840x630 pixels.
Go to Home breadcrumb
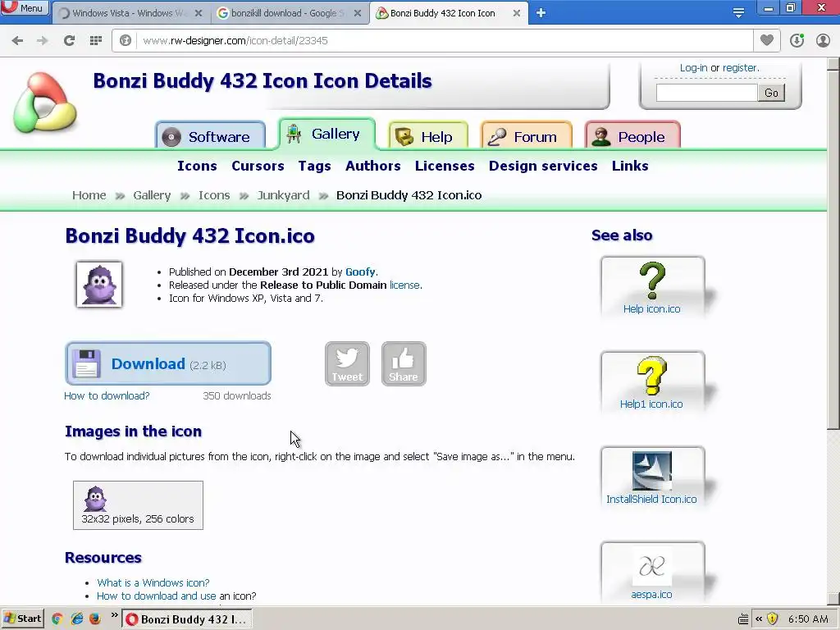[x=89, y=195]
